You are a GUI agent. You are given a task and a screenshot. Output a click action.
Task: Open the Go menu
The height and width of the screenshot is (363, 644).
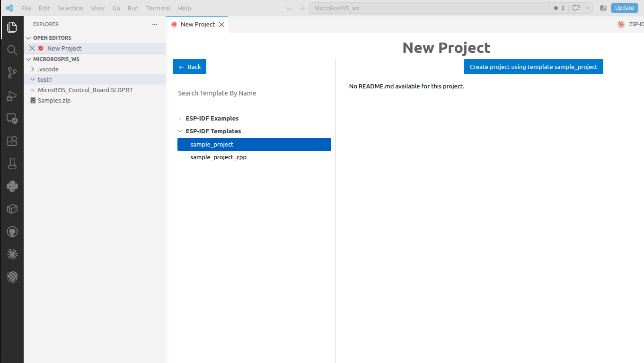(116, 8)
